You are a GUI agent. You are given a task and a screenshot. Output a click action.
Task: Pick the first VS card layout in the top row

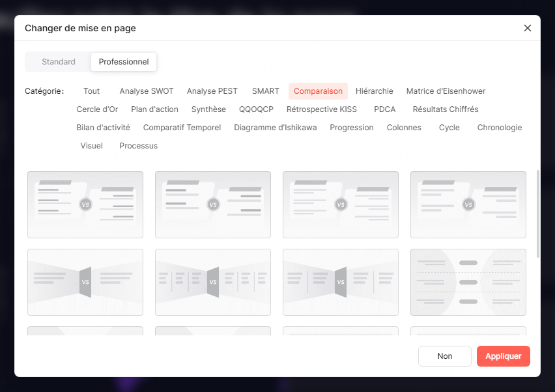point(85,205)
